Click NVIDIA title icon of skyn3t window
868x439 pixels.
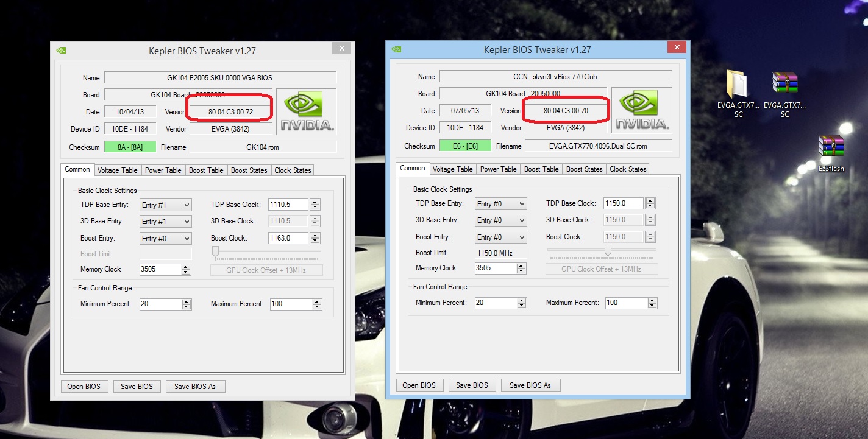coord(396,49)
